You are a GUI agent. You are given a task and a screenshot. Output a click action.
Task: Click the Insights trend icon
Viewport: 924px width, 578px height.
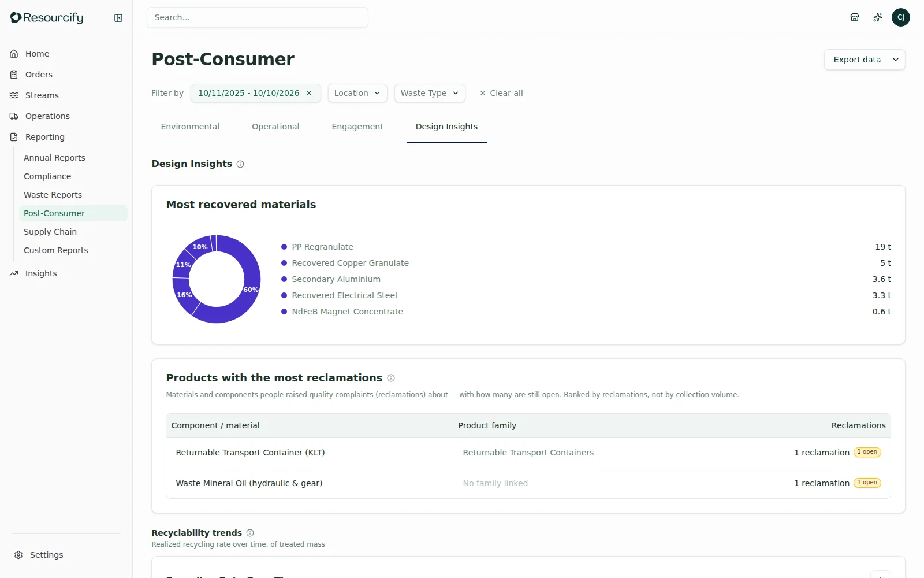14,273
